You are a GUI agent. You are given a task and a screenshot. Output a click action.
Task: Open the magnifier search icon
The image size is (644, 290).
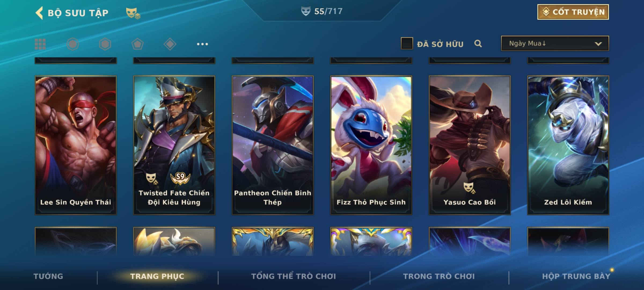[478, 44]
